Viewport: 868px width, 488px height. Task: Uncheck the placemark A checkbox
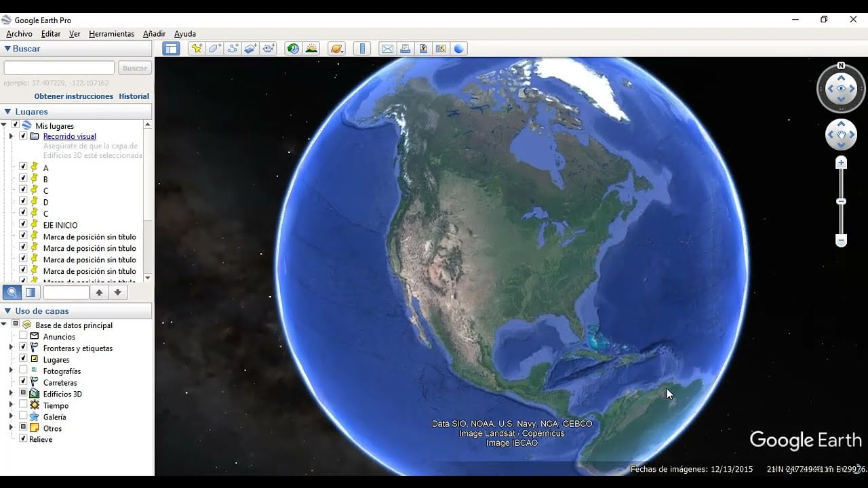coord(23,167)
